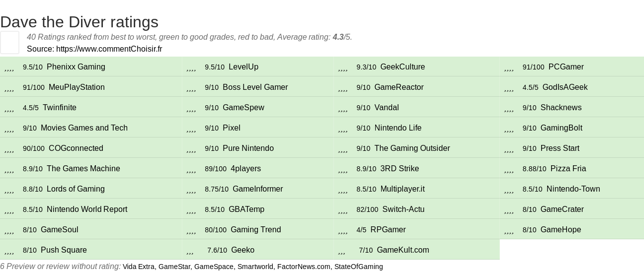
Task: Click the star icons next to GameKult.com
Action: 341,251
